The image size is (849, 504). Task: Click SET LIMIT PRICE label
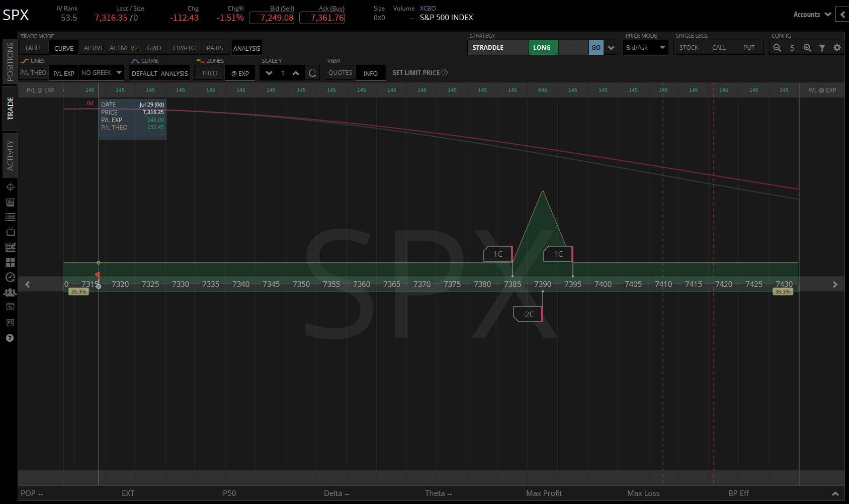416,72
